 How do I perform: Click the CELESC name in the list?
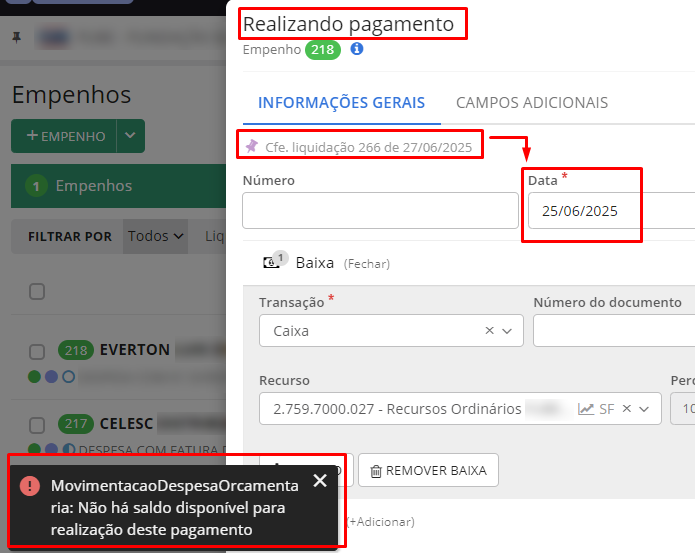[x=126, y=424]
